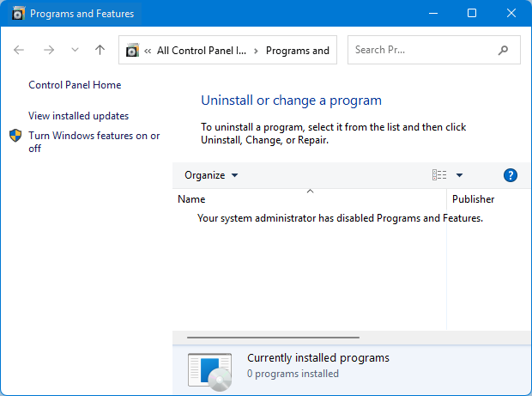Select All Control Panel Items breadcrumb

(x=202, y=51)
